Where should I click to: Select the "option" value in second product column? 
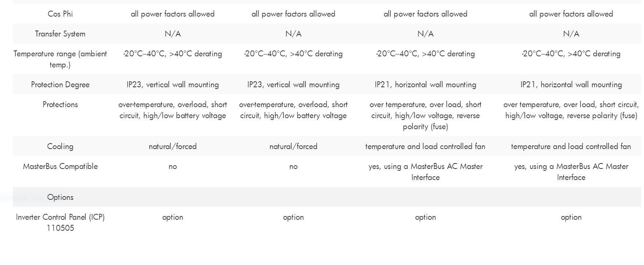293,217
